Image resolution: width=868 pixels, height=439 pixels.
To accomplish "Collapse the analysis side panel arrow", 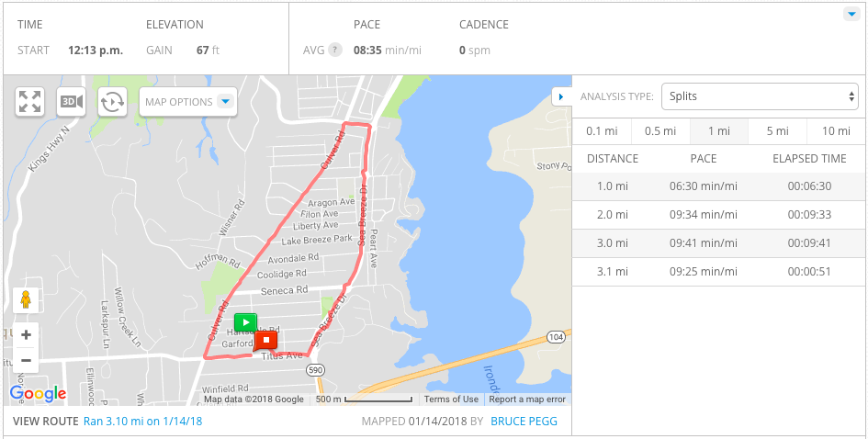I will (x=560, y=96).
